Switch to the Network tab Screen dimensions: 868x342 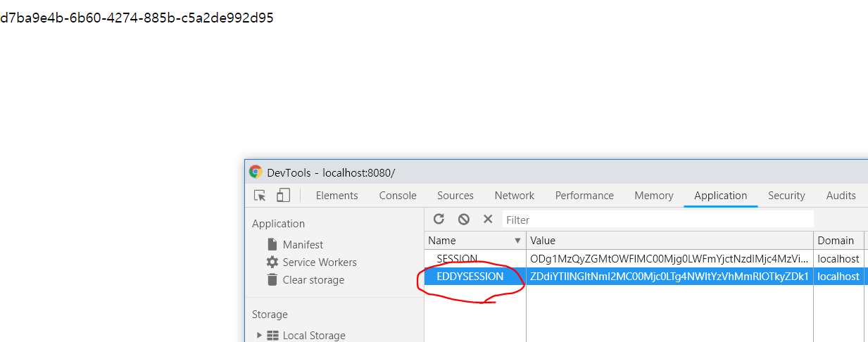tap(514, 196)
